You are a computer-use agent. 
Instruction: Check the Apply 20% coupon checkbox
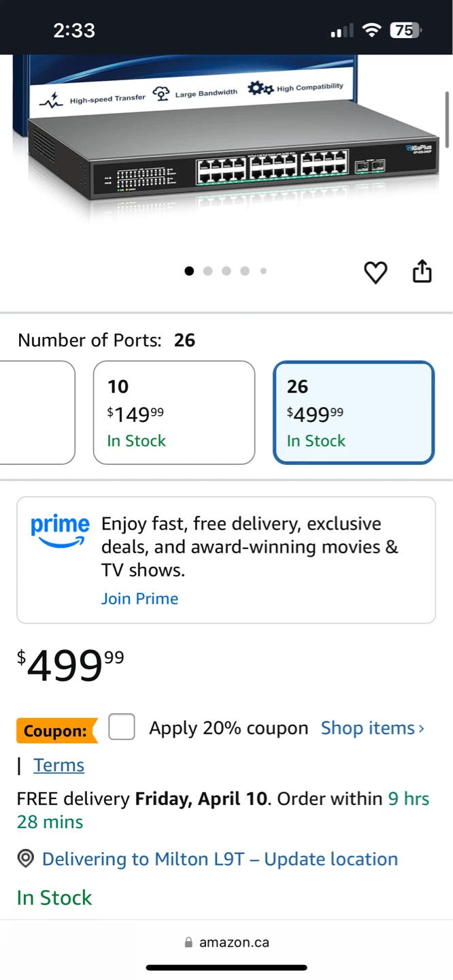(122, 727)
